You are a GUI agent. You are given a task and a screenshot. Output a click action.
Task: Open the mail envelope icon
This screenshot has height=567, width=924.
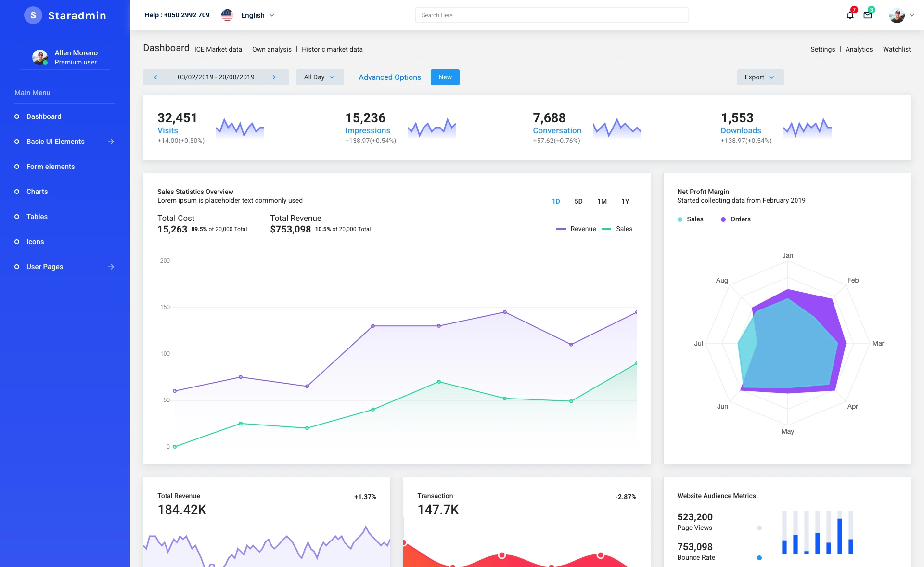click(x=868, y=15)
